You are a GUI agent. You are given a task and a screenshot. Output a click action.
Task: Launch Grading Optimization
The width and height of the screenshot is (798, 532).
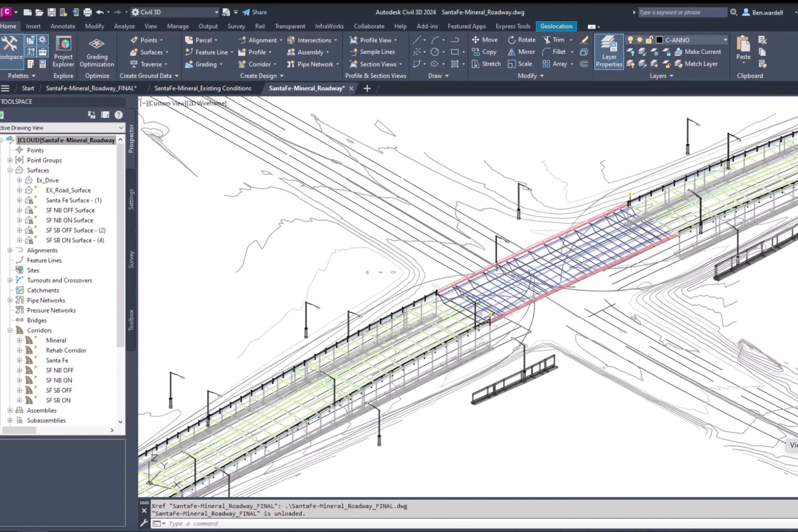pyautogui.click(x=97, y=52)
